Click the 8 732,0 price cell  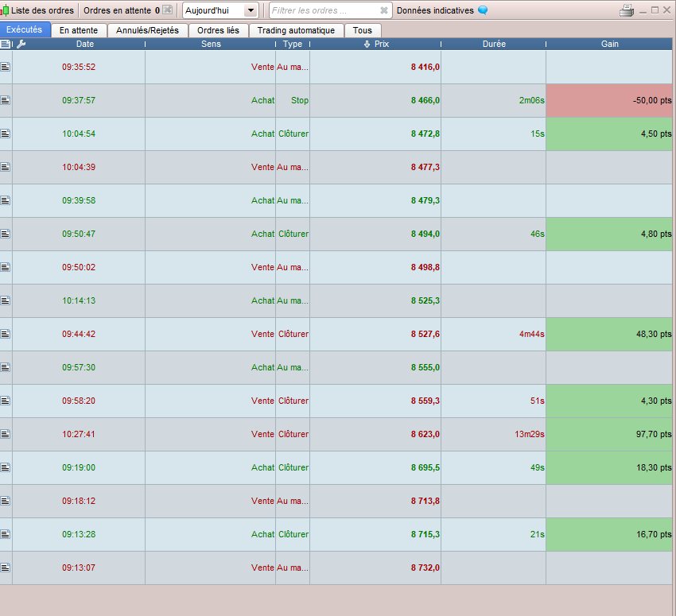[x=375, y=568]
